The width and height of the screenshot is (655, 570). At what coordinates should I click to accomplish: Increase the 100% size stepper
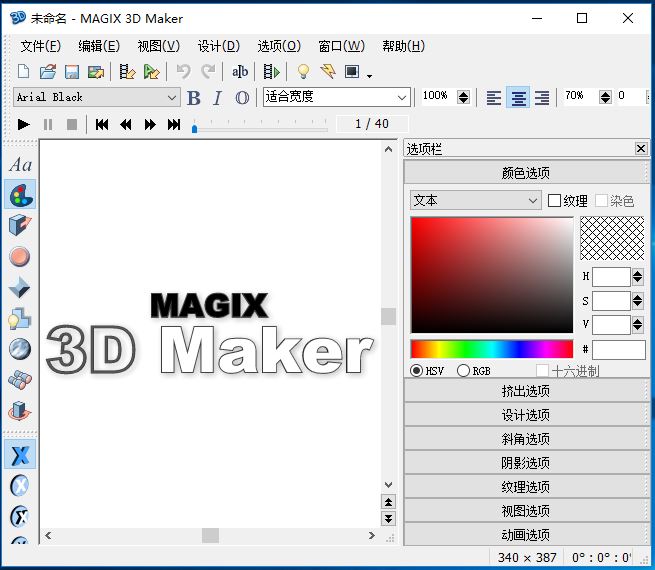tap(463, 94)
